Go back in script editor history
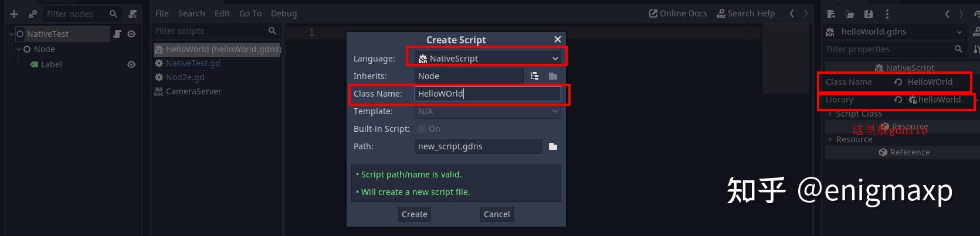Screen dimensions: 980x236 pyautogui.click(x=792, y=13)
